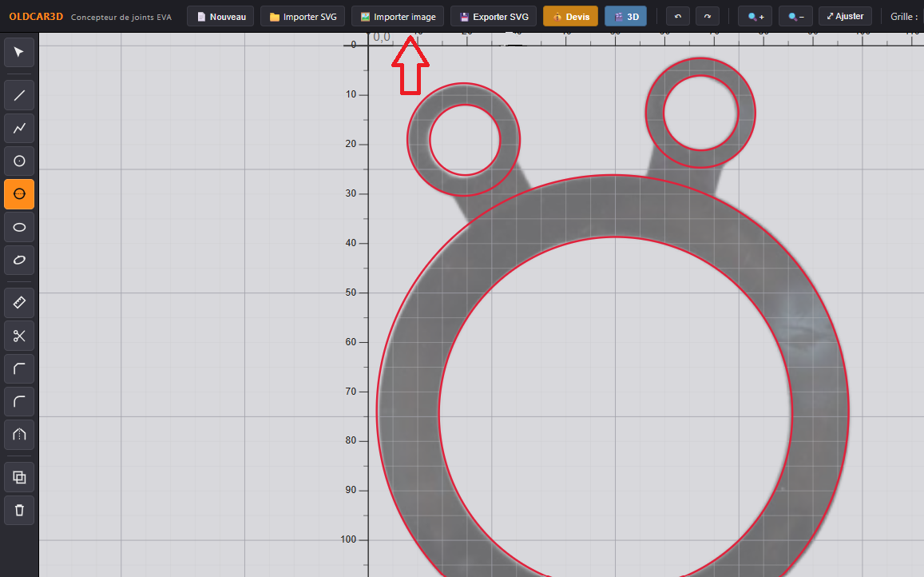Click the duplicate shapes tool

(x=19, y=477)
